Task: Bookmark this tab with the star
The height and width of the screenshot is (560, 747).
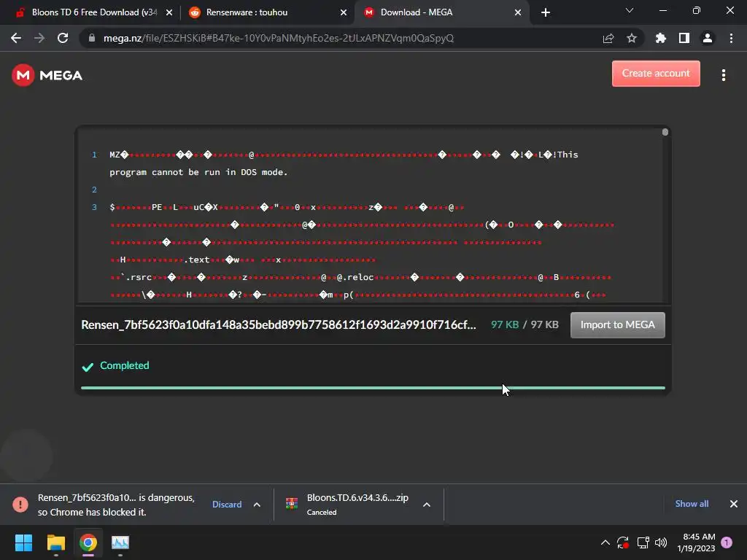Action: tap(632, 38)
